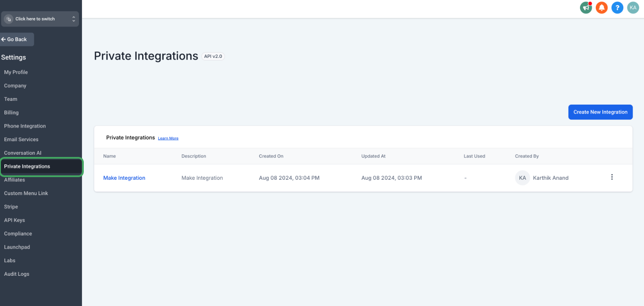Open the Make Integration link
644x306 pixels.
pos(124,178)
